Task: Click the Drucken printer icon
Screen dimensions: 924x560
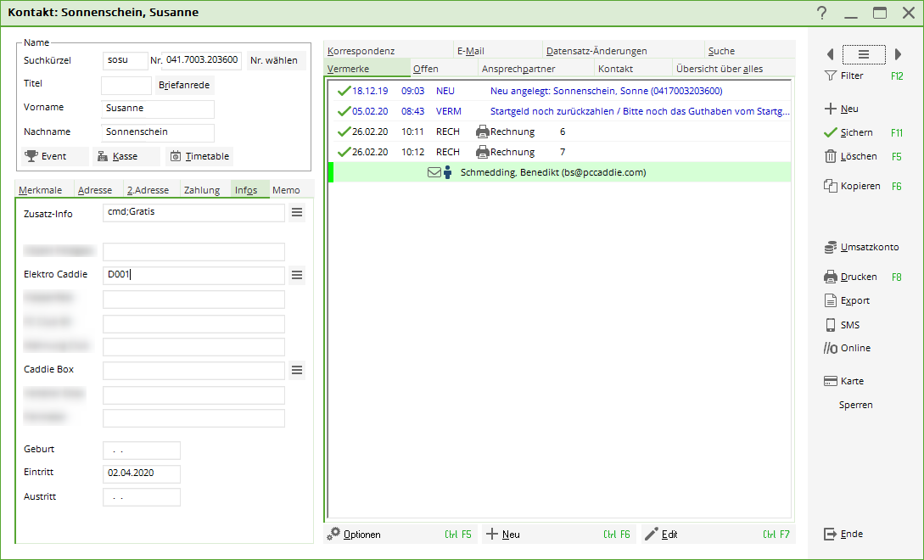Action: pos(831,277)
